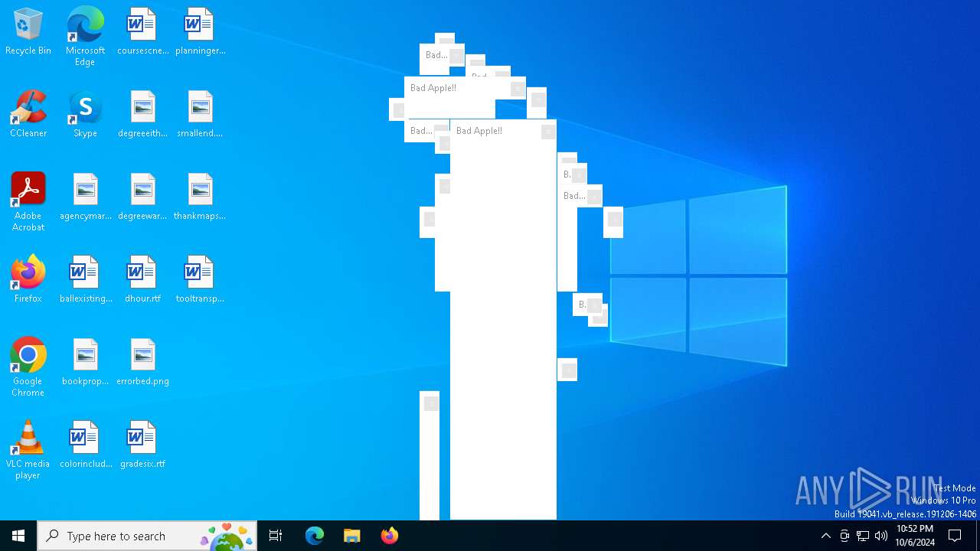
Task: Click the large Bad Apple!! window title
Action: (479, 131)
